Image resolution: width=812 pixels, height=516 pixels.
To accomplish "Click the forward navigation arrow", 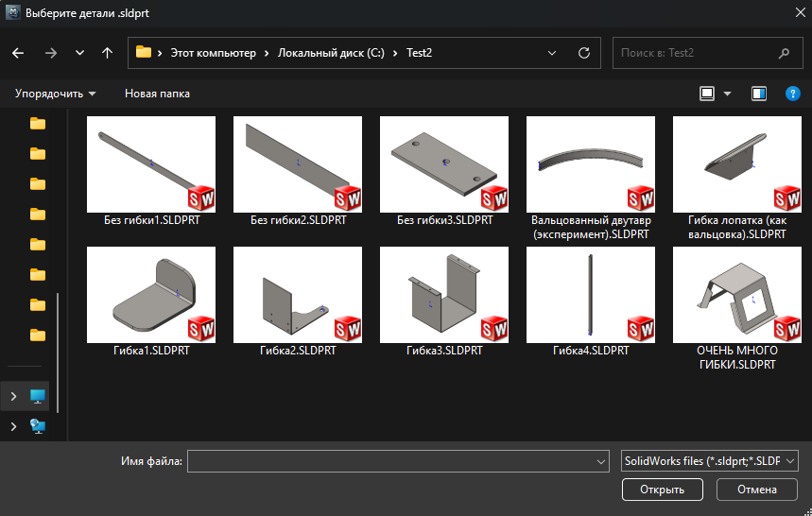I will (x=51, y=53).
